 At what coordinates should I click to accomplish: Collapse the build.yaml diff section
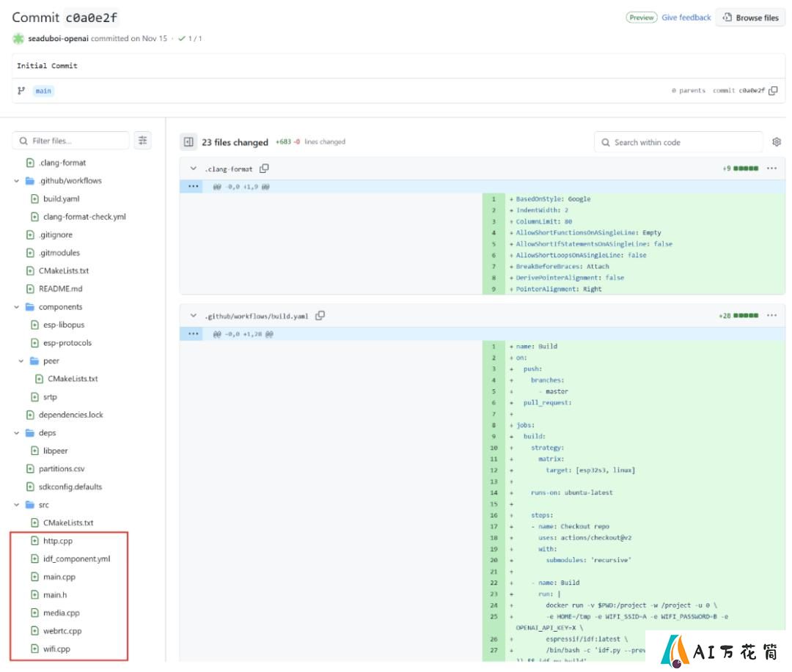click(193, 316)
